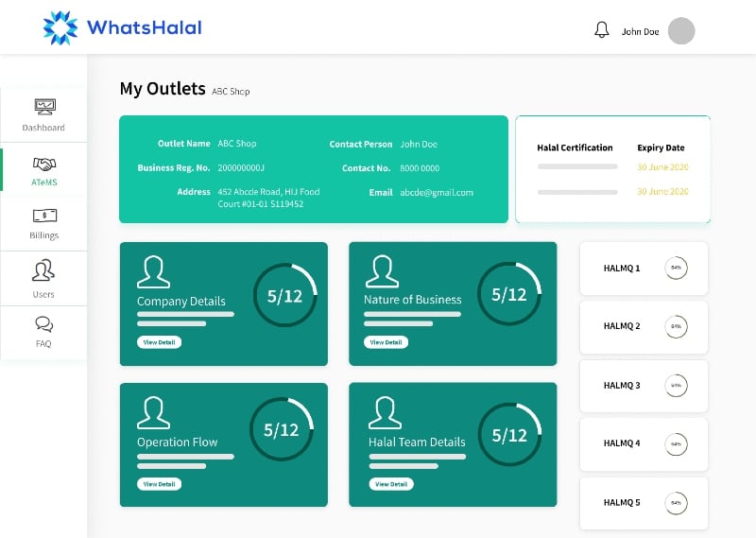The height and width of the screenshot is (538, 756).
Task: Click the address 452 Abcde Road
Action: [268, 198]
